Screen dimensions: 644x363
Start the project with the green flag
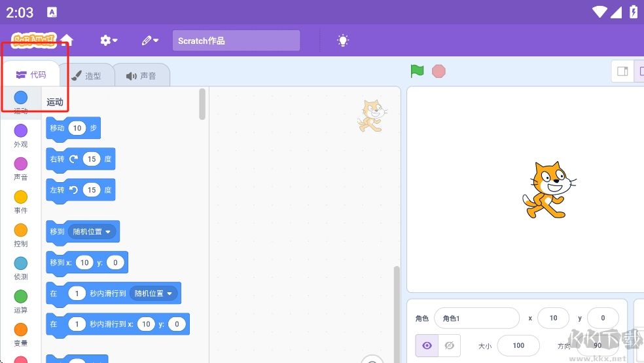click(417, 71)
